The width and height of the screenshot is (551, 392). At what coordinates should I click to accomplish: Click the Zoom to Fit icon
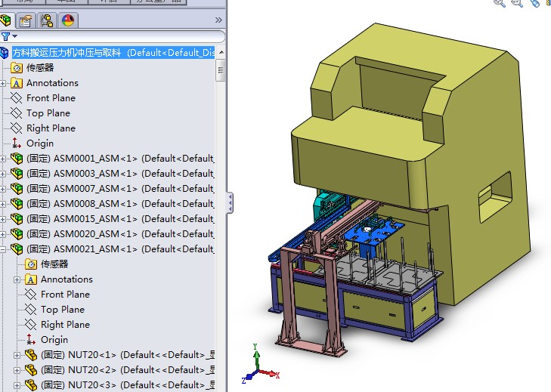point(500,3)
